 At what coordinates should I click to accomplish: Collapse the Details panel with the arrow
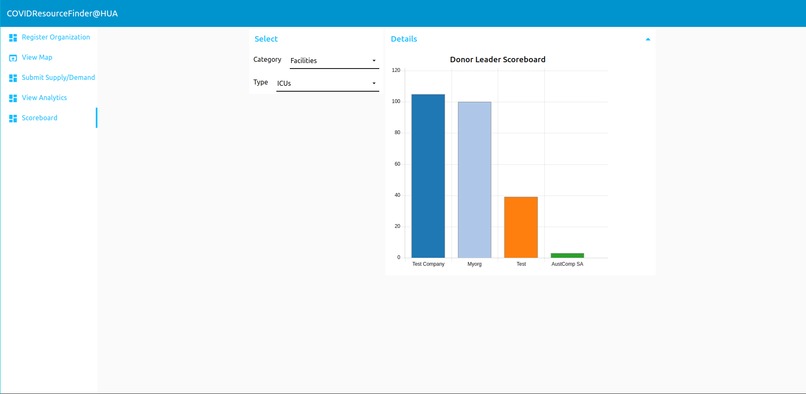coord(648,39)
